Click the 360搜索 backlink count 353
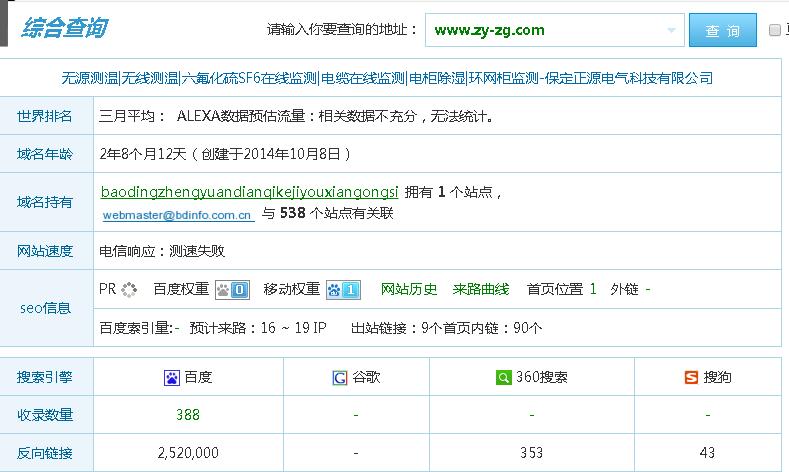Viewport: 789px width, 472px height. coord(531,453)
